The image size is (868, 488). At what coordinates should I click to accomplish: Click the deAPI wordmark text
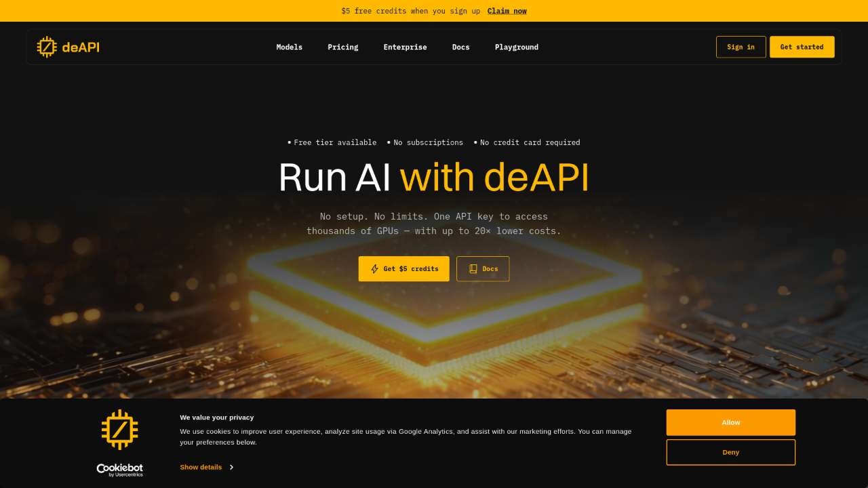coord(81,47)
